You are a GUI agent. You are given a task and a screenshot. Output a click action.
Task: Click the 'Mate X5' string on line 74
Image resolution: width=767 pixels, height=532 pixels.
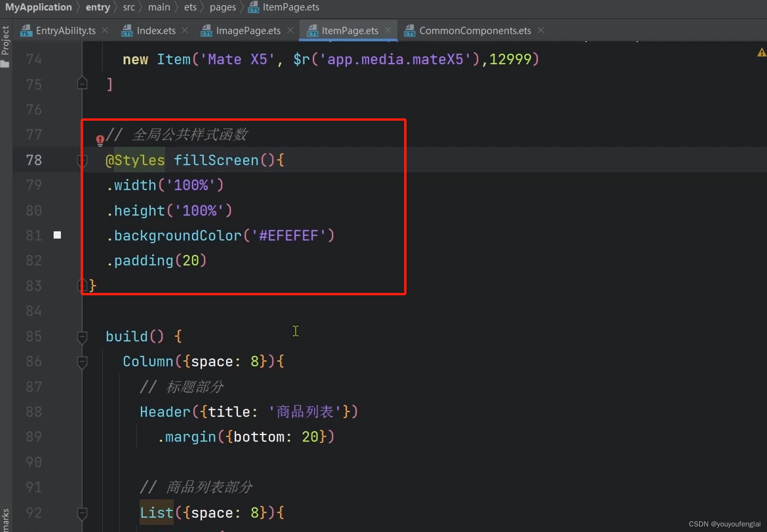tap(237, 59)
